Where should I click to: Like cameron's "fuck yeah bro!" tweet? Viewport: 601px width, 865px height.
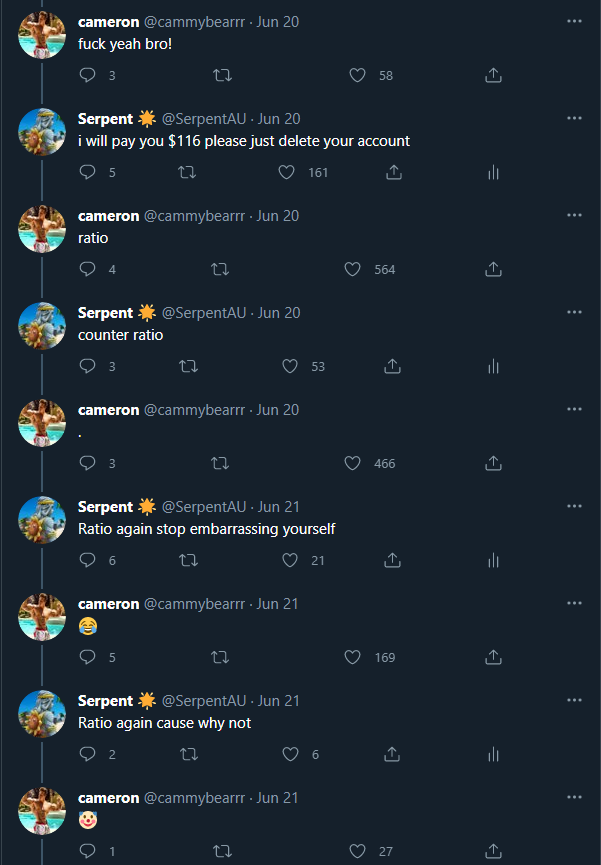pos(358,75)
